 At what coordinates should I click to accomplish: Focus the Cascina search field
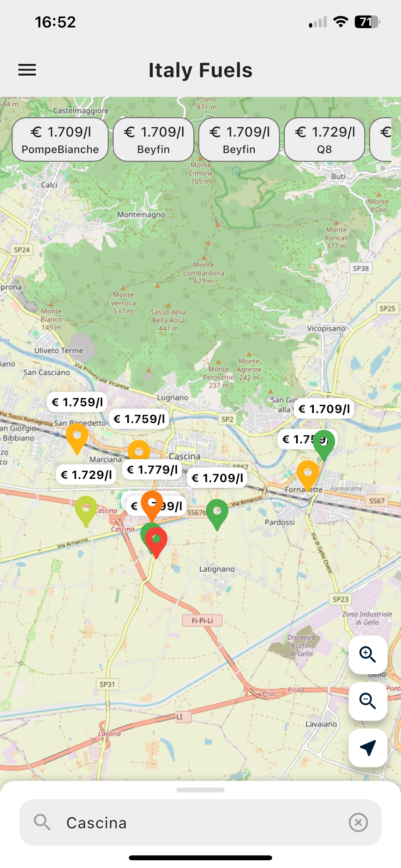200,822
